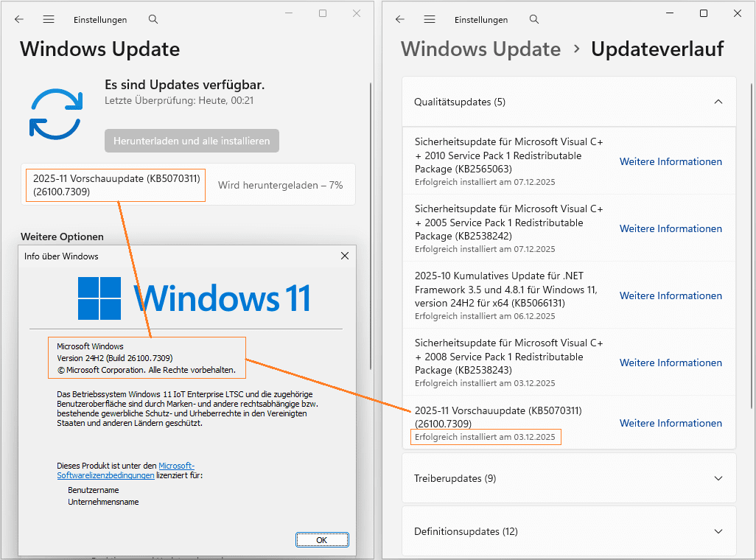Minimize the left Windows Update window
Screen dimensions: 756x560
click(289, 13)
